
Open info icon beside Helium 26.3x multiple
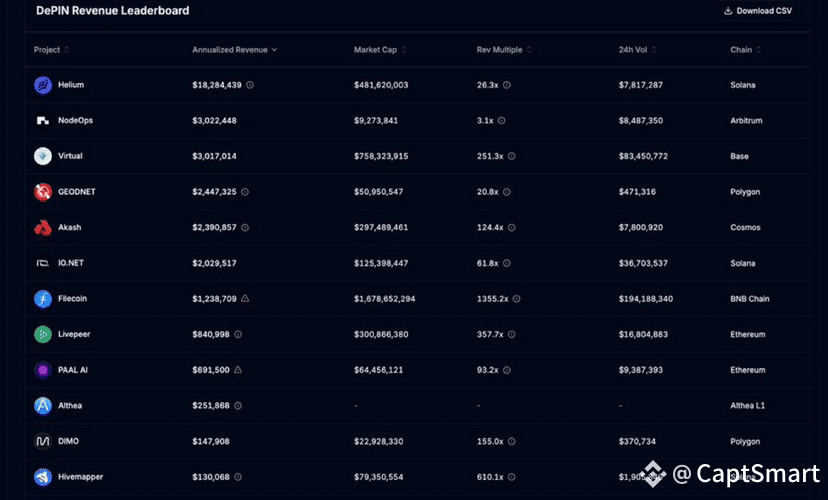tap(506, 85)
